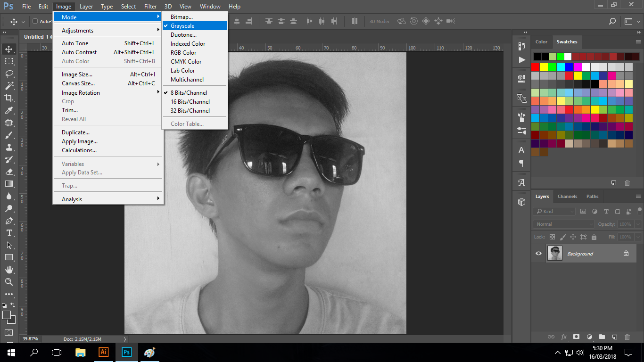The image size is (644, 362).
Task: Select the Gradient tool
Action: pyautogui.click(x=9, y=184)
